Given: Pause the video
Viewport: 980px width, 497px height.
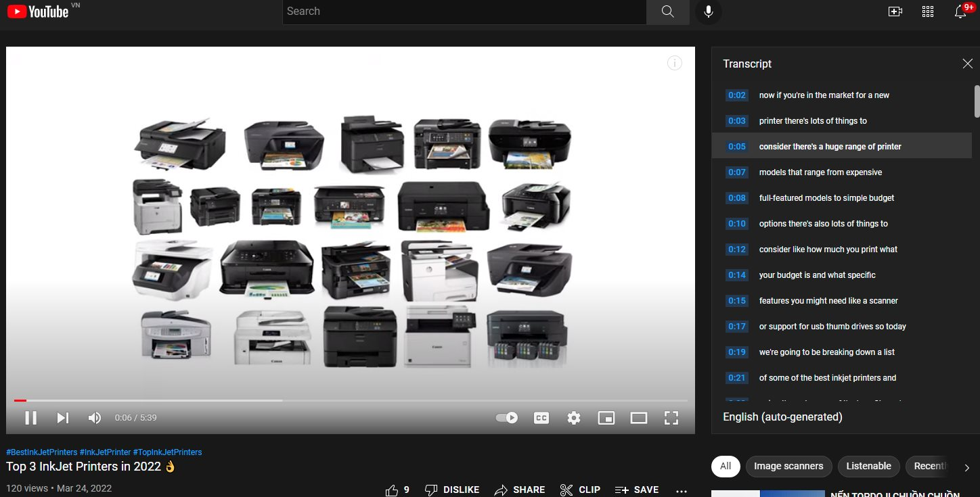Looking at the screenshot, I should [x=30, y=418].
